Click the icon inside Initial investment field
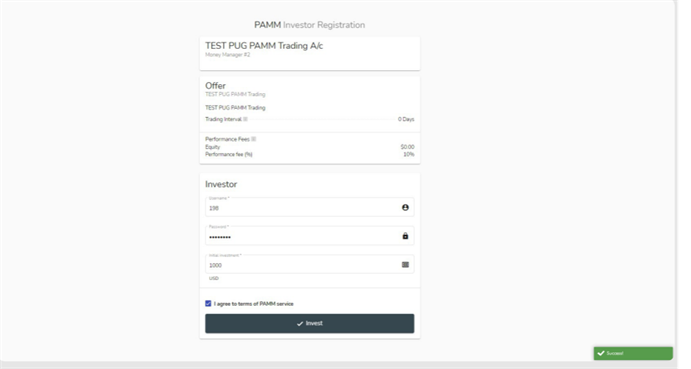The width and height of the screenshot is (691, 369). tap(405, 265)
